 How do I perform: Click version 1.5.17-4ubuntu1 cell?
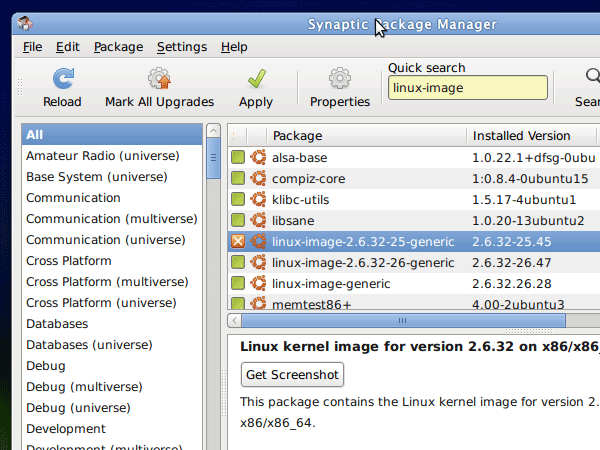[524, 200]
